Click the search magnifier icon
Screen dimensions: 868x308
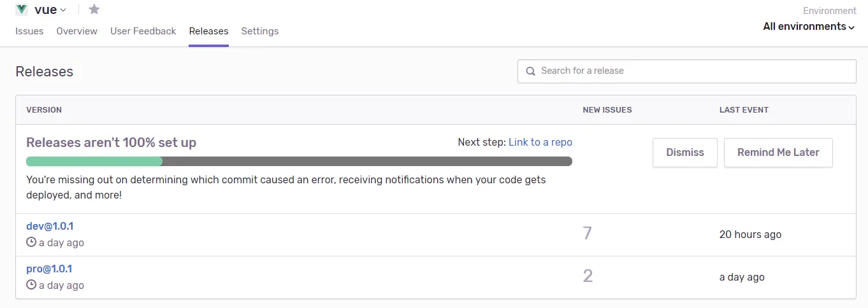(530, 71)
